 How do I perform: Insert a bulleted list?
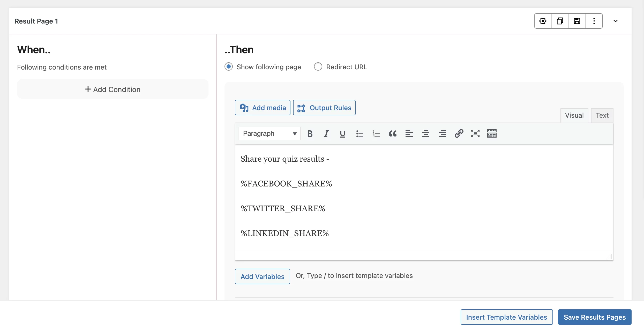pyautogui.click(x=360, y=134)
